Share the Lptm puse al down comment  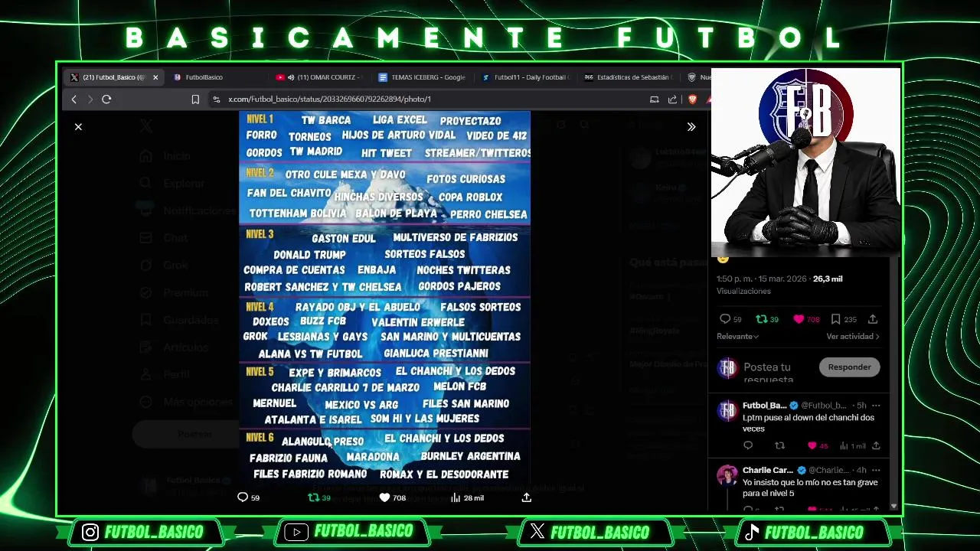[876, 446]
